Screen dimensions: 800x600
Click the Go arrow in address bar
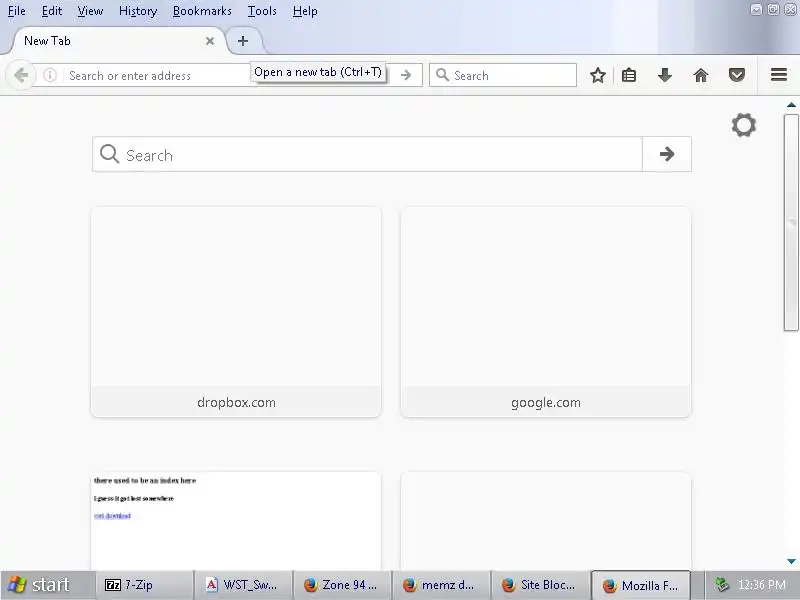(x=406, y=76)
